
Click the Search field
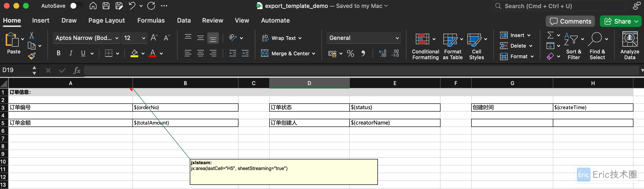pyautogui.click(x=559, y=6)
